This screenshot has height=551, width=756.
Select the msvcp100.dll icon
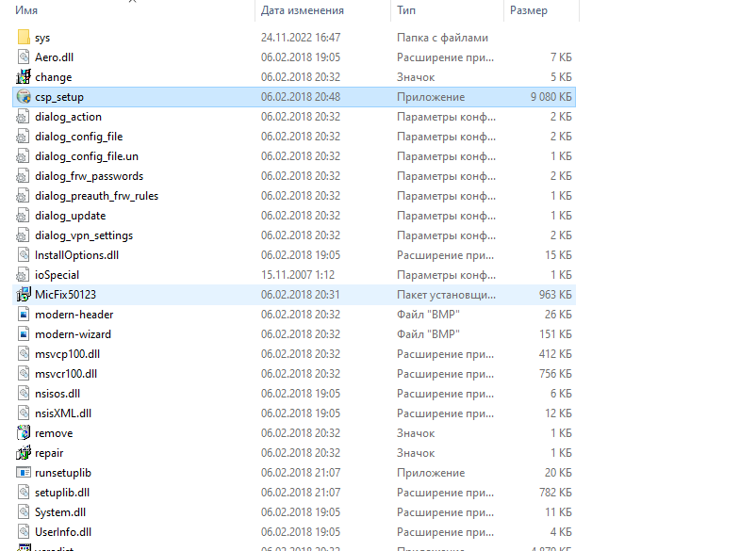tap(24, 353)
